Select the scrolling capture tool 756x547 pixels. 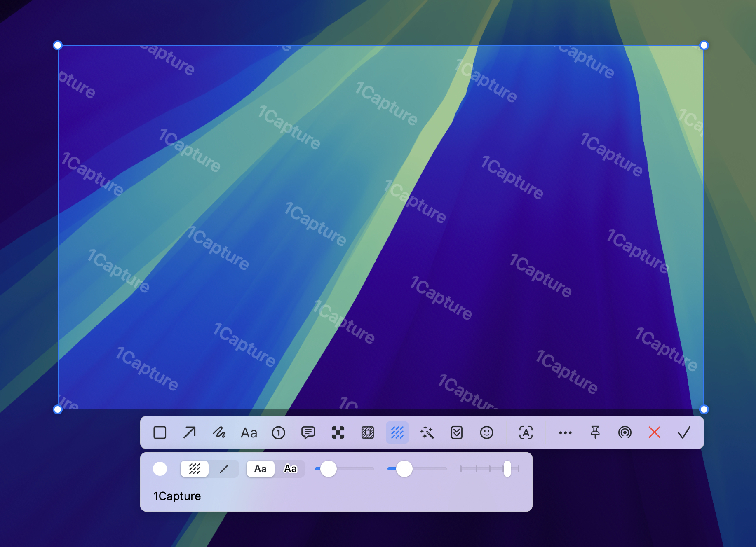pos(456,432)
